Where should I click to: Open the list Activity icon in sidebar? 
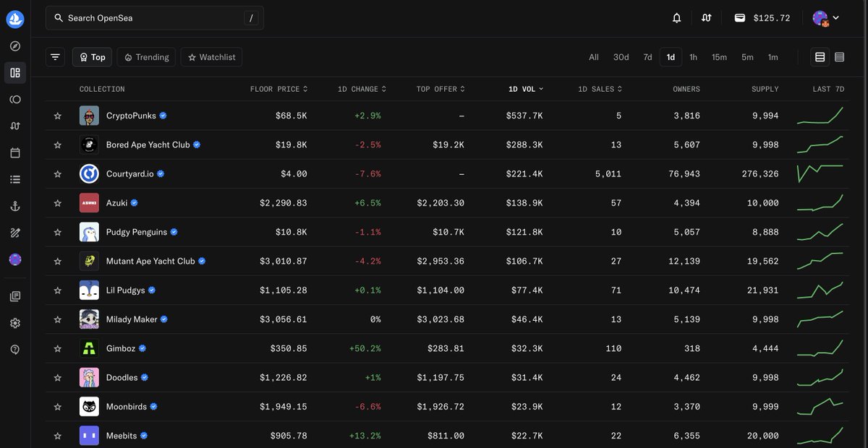[x=15, y=179]
